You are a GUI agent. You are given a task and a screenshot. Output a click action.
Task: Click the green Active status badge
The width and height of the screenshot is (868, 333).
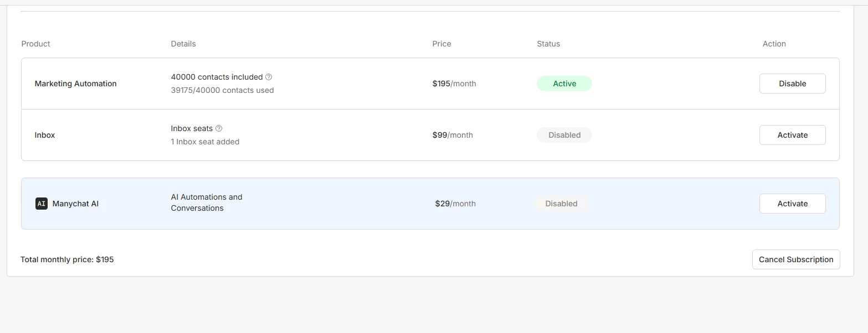coord(564,84)
